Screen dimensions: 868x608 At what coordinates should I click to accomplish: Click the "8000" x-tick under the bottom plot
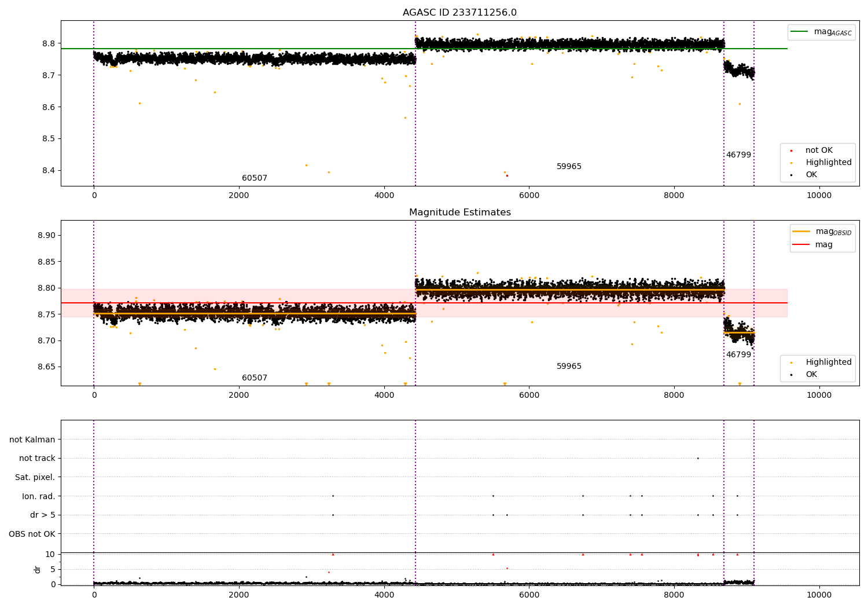pyautogui.click(x=674, y=595)
